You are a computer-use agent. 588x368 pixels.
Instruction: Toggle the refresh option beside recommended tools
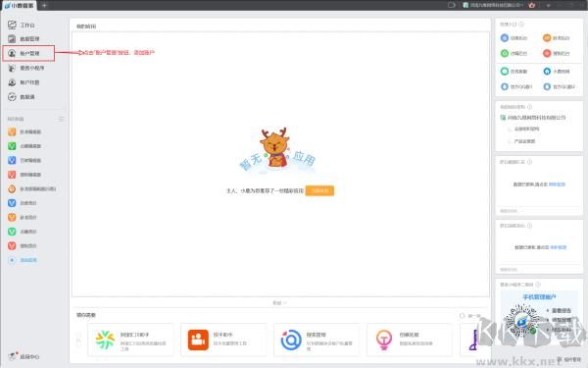tap(469, 316)
